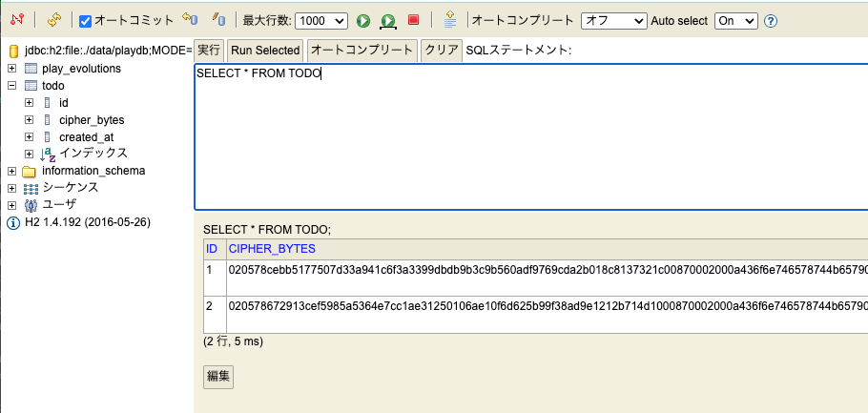The width and height of the screenshot is (868, 413).
Task: Click the (2 行, 5 ms) result summary
Action: click(x=233, y=341)
